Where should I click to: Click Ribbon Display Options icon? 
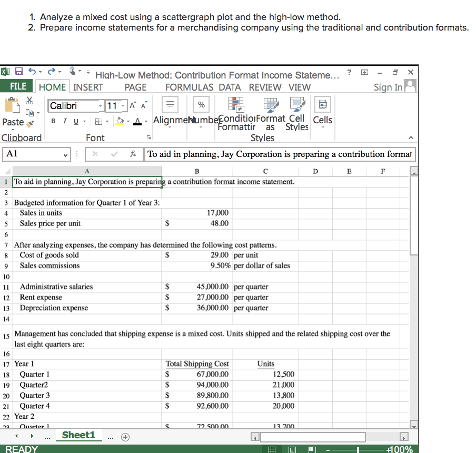364,72
